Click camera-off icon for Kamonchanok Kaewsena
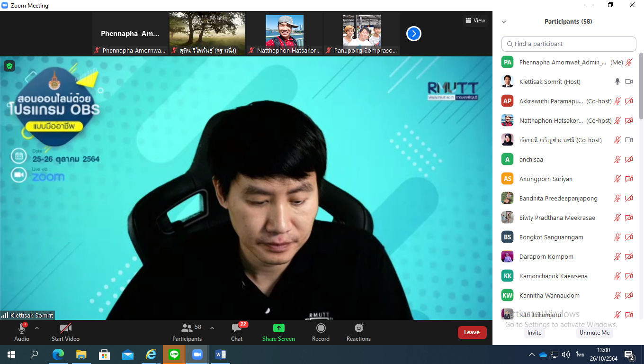644x364 pixels. click(x=629, y=276)
